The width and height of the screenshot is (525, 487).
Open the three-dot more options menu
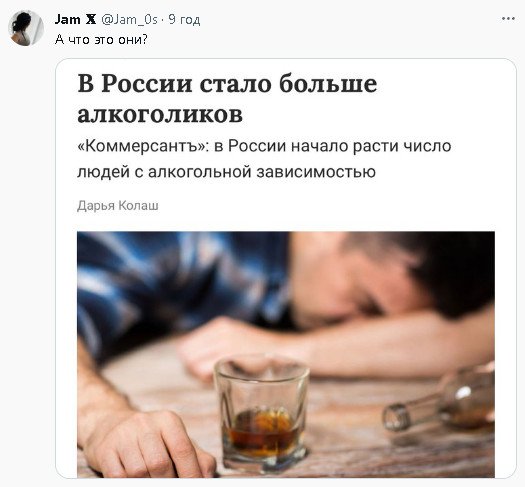tap(508, 19)
